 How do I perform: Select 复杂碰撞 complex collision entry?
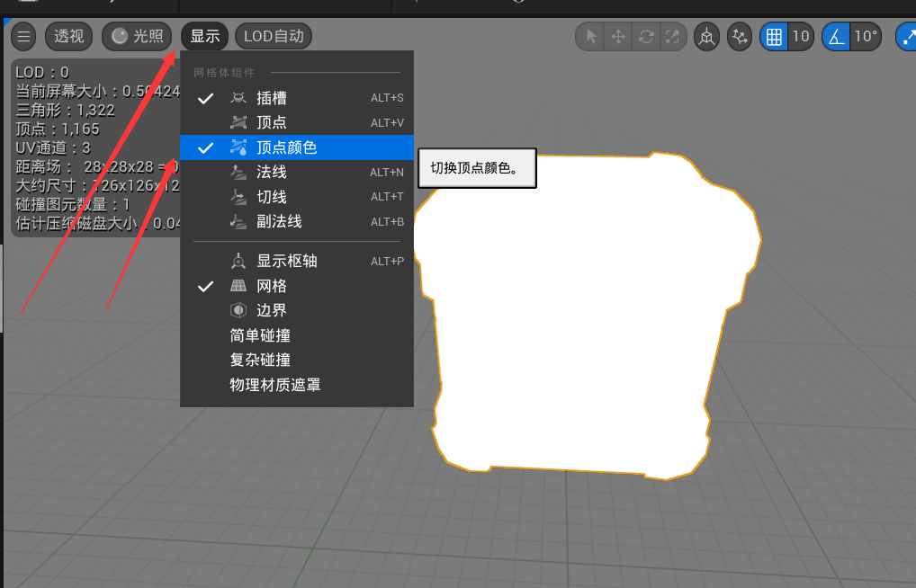297,361
